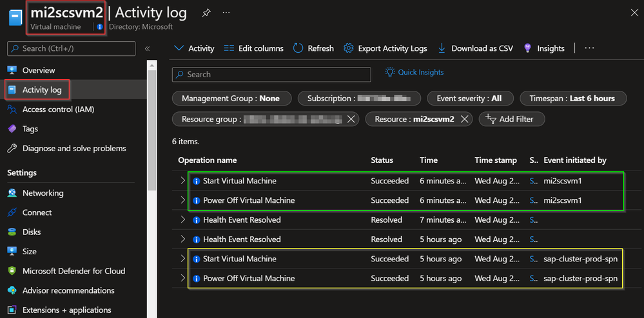Expand the Activity dropdown
644x318 pixels.
point(194,48)
